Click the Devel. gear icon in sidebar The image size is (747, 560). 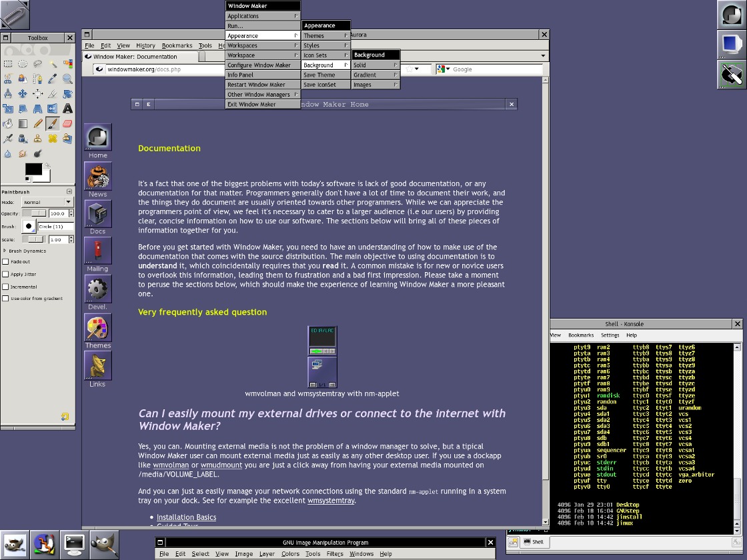[x=97, y=289]
